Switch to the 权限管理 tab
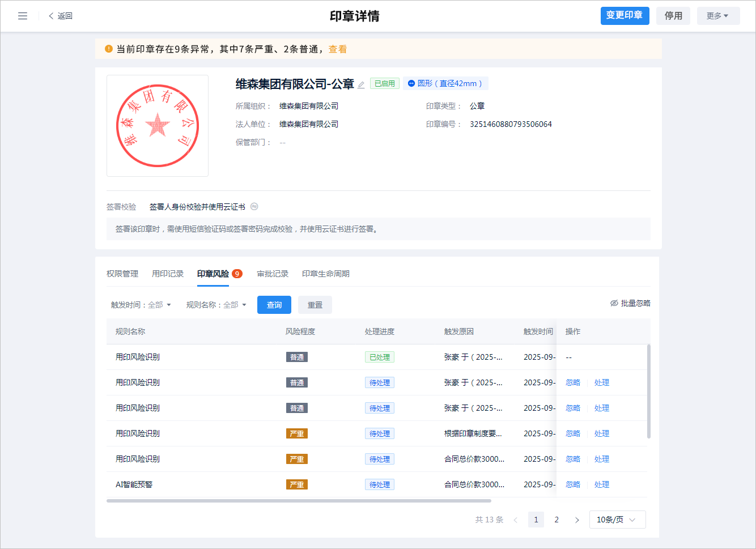Screen dimensions: 756x549 pos(122,274)
